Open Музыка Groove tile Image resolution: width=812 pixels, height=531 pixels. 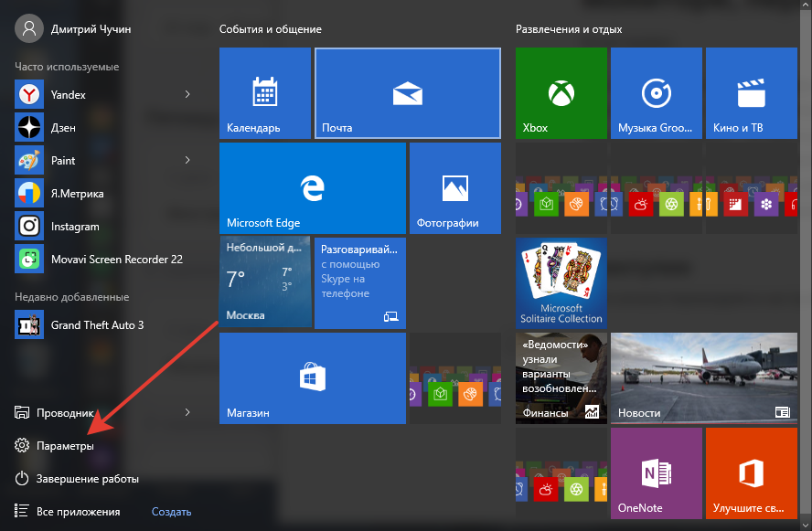point(657,93)
